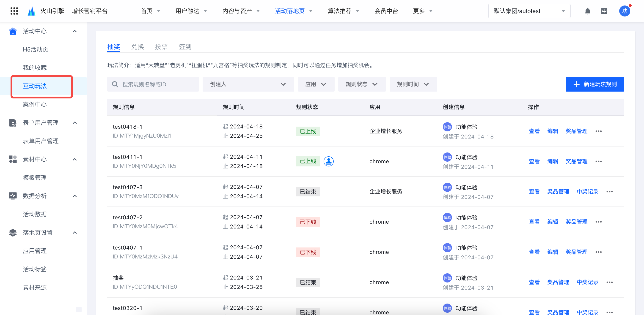Open the 更多 top menu
The height and width of the screenshot is (315, 644).
coord(423,11)
